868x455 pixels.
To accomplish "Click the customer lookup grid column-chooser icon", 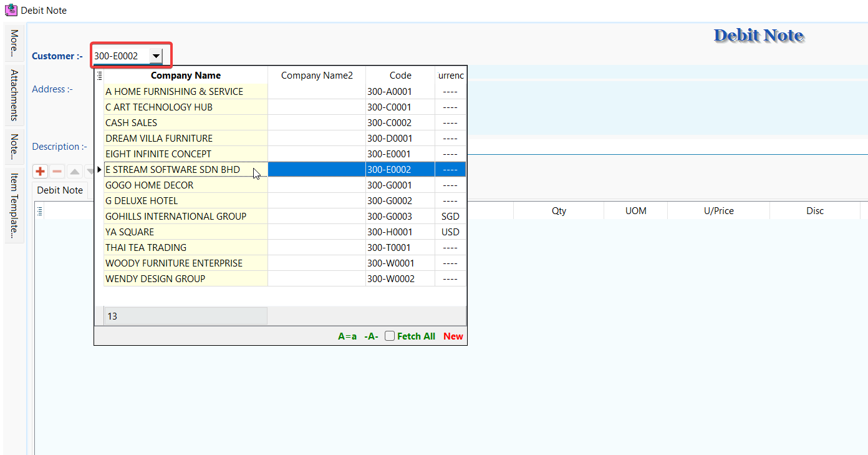I will click(x=99, y=76).
